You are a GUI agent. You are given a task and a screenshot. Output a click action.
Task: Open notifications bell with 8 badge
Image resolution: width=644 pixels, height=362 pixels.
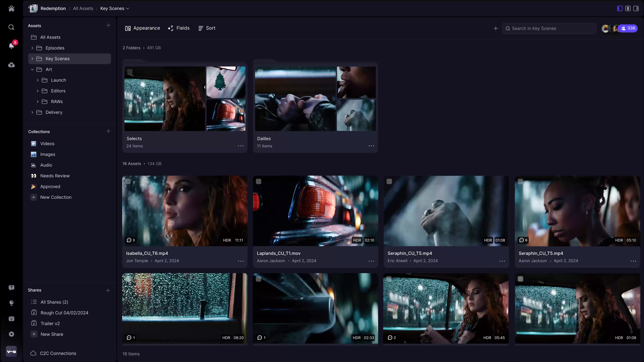pos(11,46)
